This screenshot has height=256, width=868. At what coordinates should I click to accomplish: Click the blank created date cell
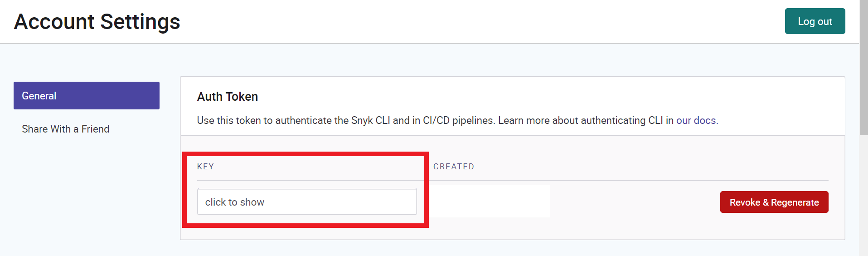point(489,201)
